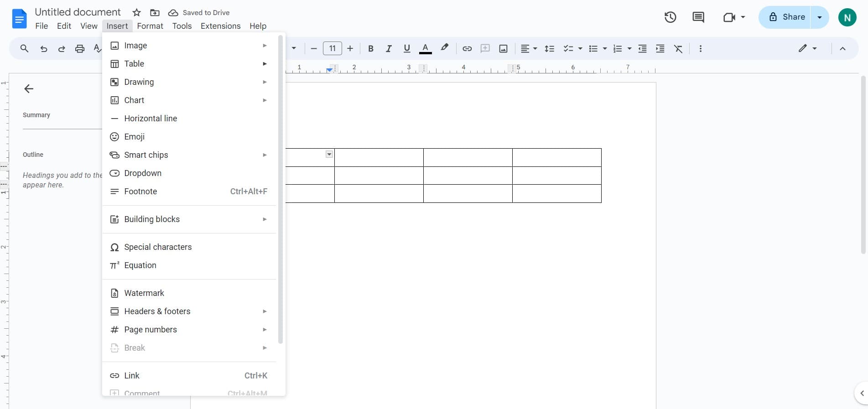Select Watermark from the Insert menu
Screen dimensions: 868x409
click(x=144, y=293)
